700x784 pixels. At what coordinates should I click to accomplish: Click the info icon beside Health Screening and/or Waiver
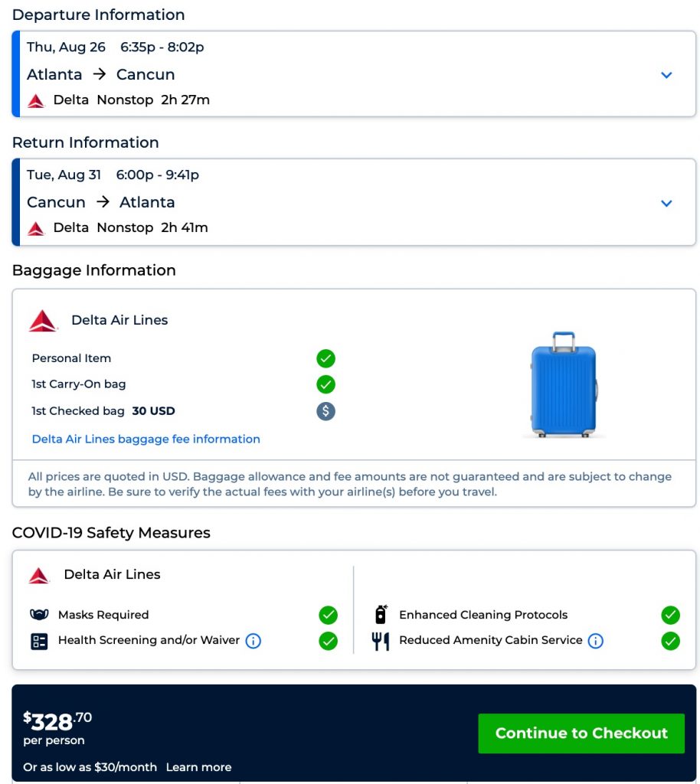pyautogui.click(x=254, y=641)
